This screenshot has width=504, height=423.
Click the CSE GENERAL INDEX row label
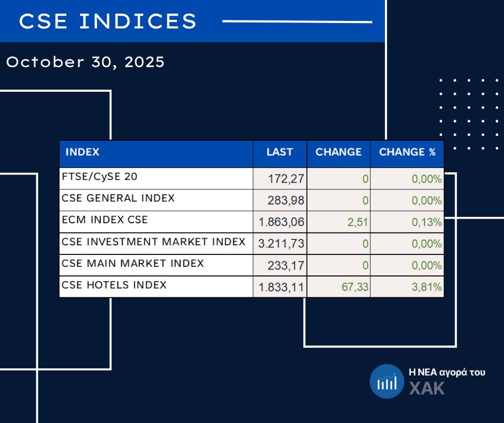click(118, 198)
